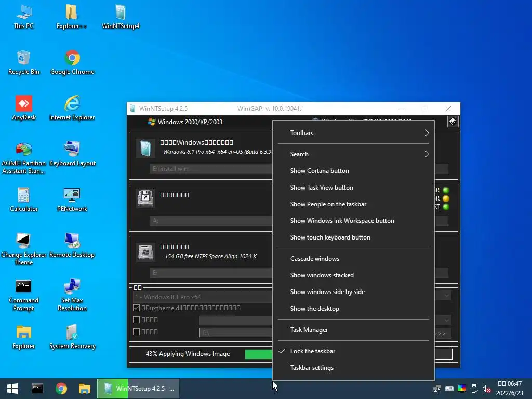Image resolution: width=532 pixels, height=399 pixels.
Task: Open Set Max Resolution icon
Action: pos(72,295)
